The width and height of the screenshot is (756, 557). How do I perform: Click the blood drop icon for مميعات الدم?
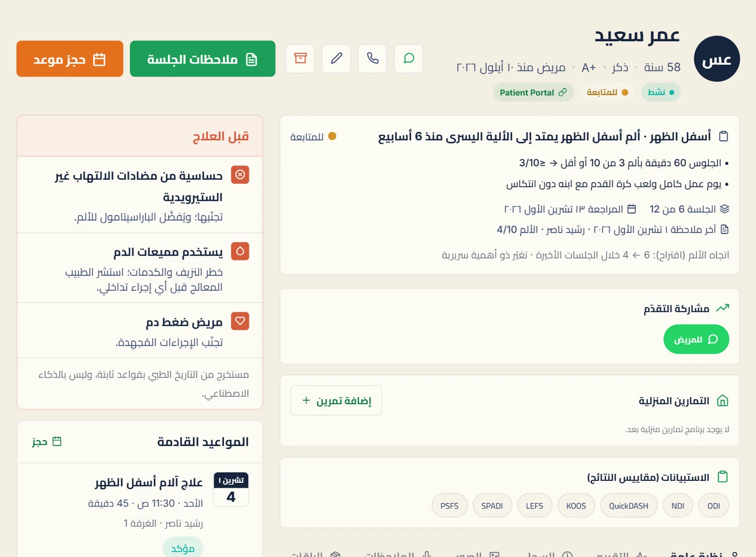pyautogui.click(x=240, y=251)
